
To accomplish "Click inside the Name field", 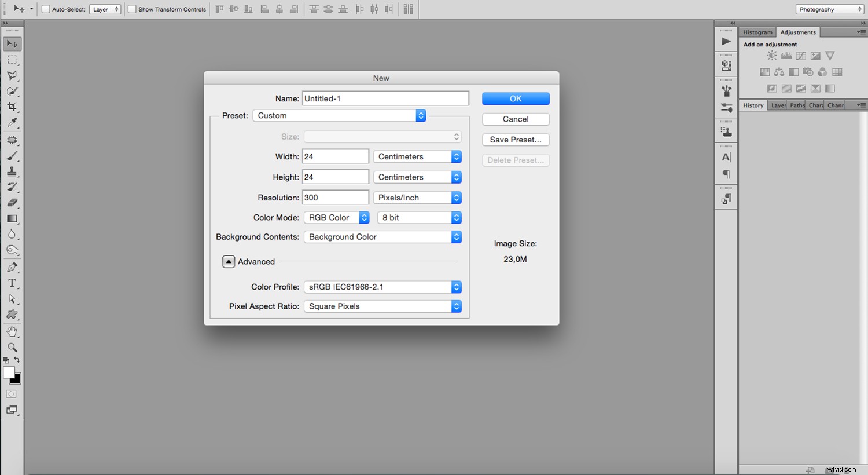I will click(385, 98).
